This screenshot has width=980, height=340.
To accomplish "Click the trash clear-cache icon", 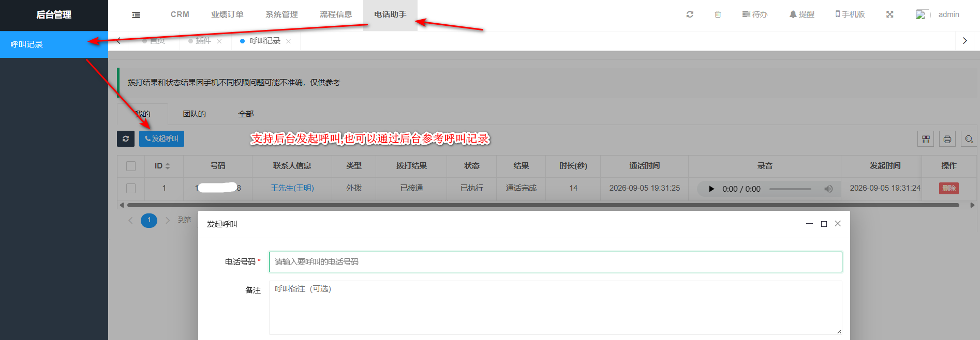I will (x=718, y=14).
